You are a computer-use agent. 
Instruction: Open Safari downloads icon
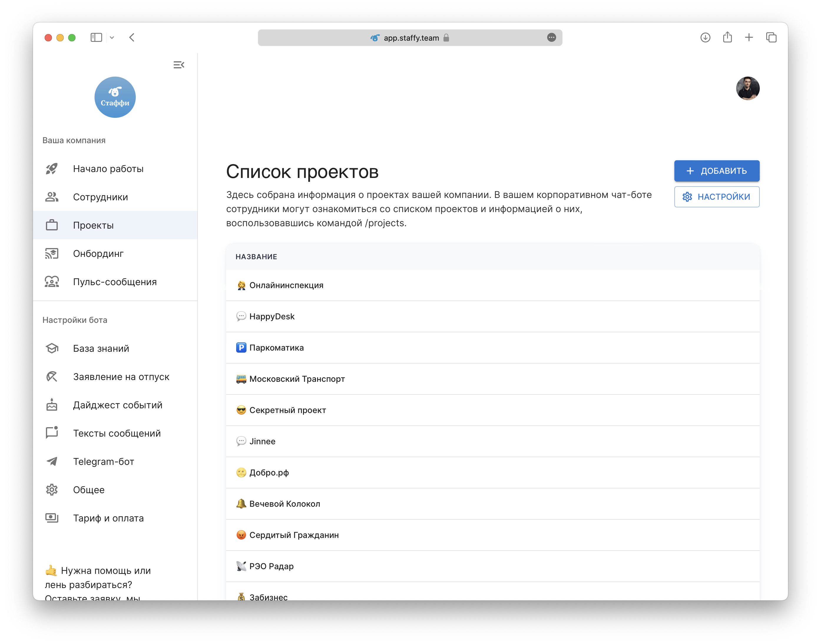(x=705, y=37)
